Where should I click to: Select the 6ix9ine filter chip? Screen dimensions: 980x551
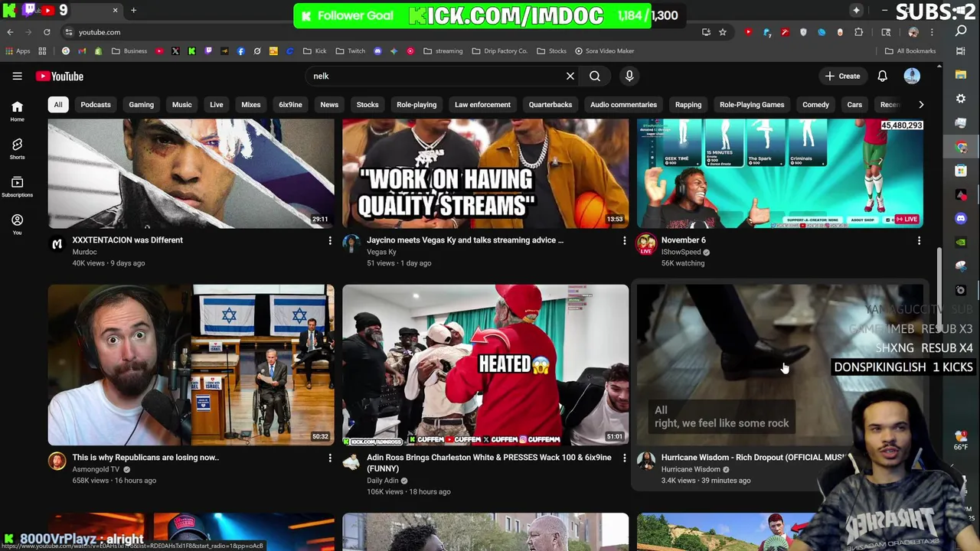[290, 105]
